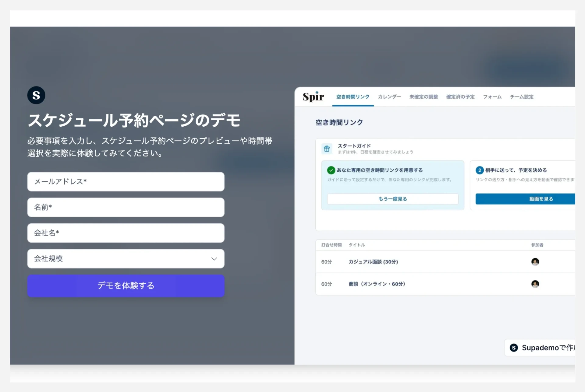585x392 pixels.
Task: Select the 未確定の調整 tab
Action: click(424, 97)
